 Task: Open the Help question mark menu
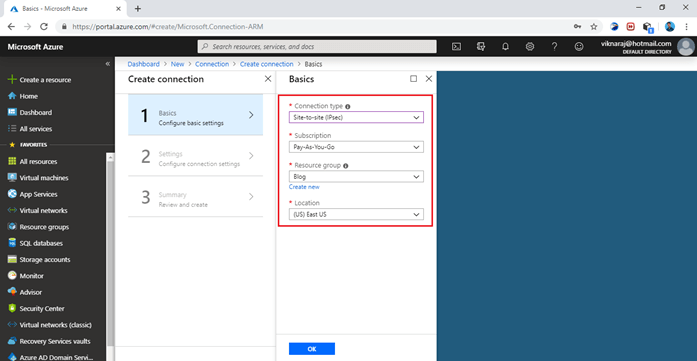click(554, 46)
